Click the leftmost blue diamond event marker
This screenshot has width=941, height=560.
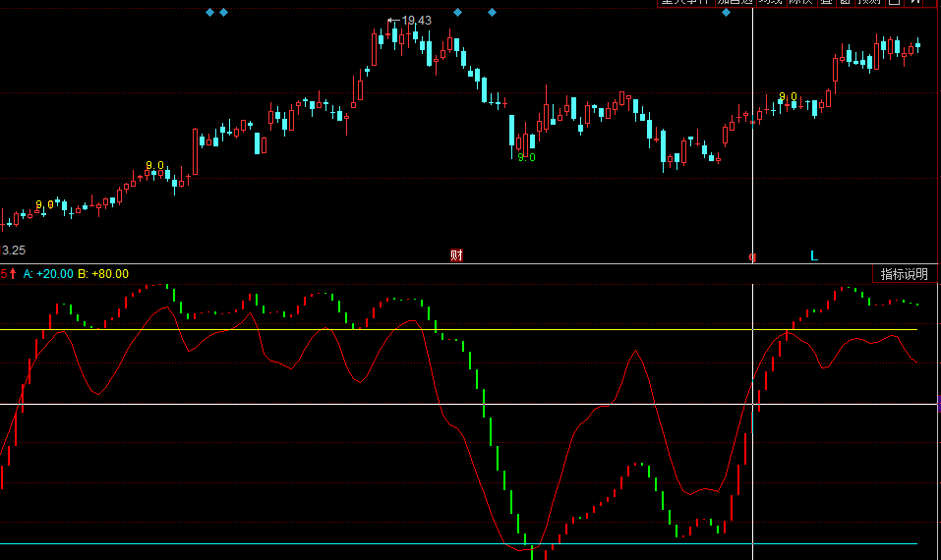click(x=208, y=13)
